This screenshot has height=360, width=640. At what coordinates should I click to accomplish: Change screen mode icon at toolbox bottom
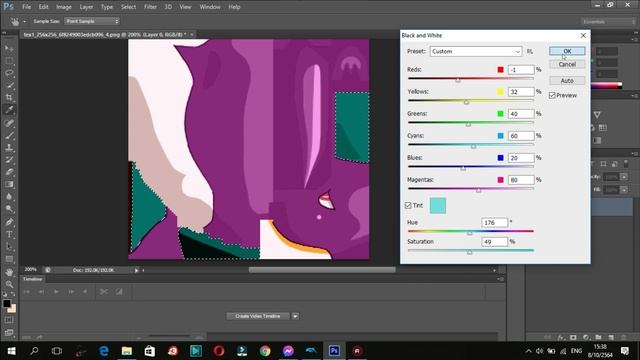pos(9,332)
